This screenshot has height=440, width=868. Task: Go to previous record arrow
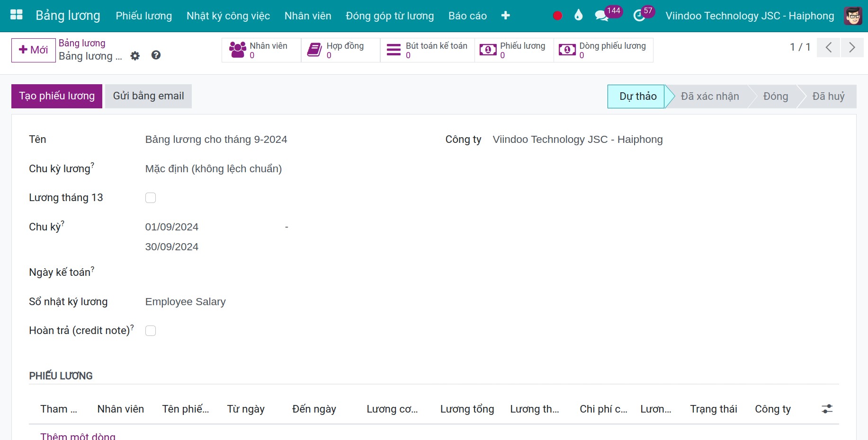point(829,47)
